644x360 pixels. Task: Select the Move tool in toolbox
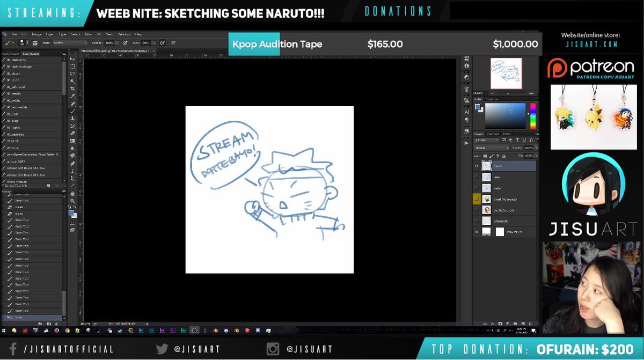tap(72, 59)
